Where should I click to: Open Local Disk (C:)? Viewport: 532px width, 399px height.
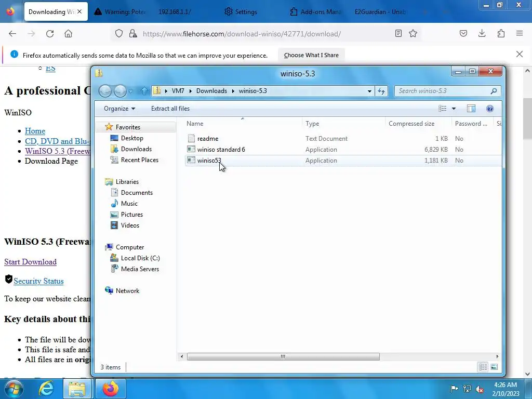click(140, 258)
